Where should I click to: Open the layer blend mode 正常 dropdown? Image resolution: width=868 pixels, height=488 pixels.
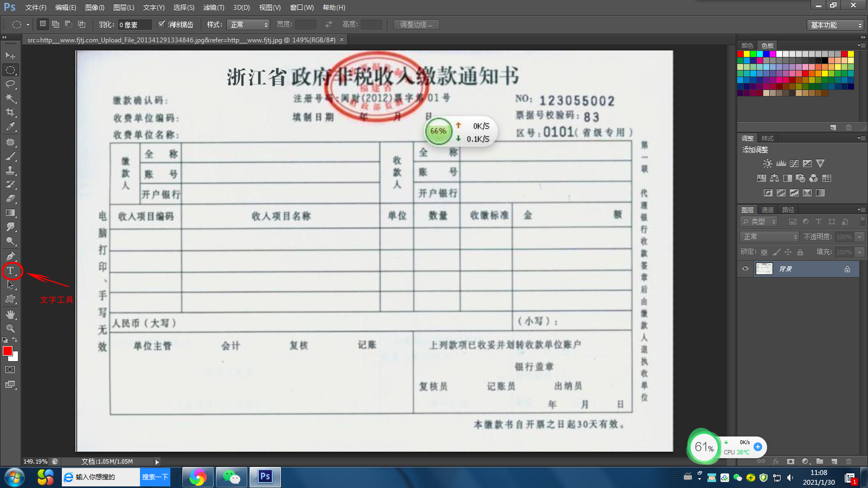769,237
